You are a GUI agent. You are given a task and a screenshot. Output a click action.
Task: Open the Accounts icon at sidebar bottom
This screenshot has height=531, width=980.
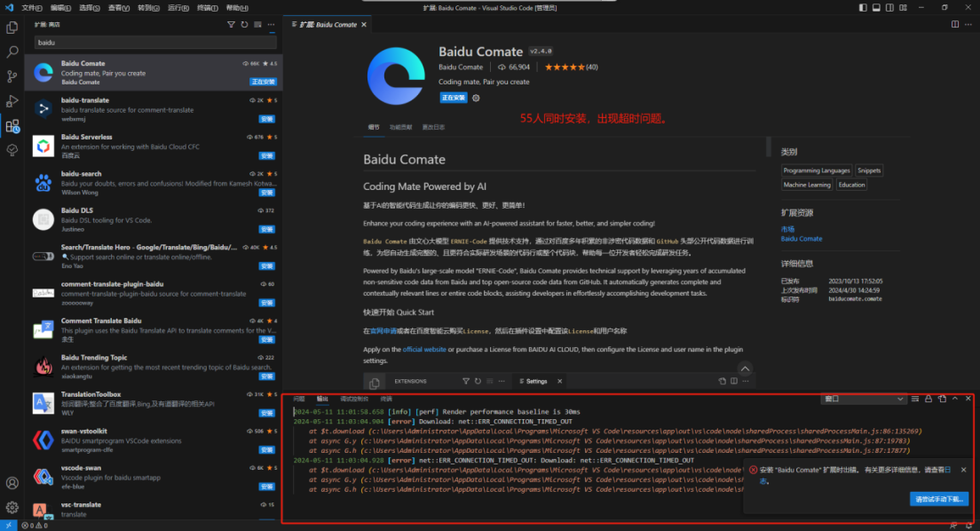pos(12,483)
